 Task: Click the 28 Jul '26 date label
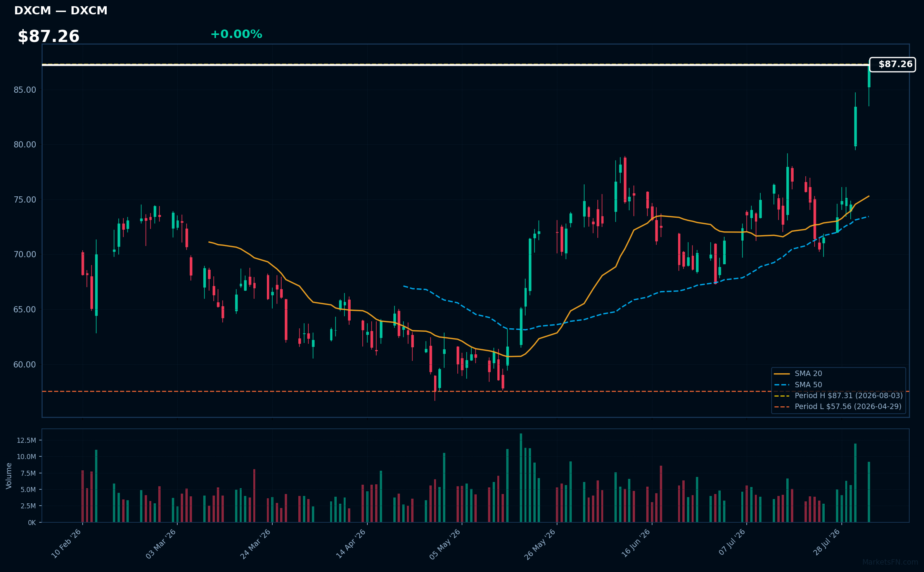(826, 542)
